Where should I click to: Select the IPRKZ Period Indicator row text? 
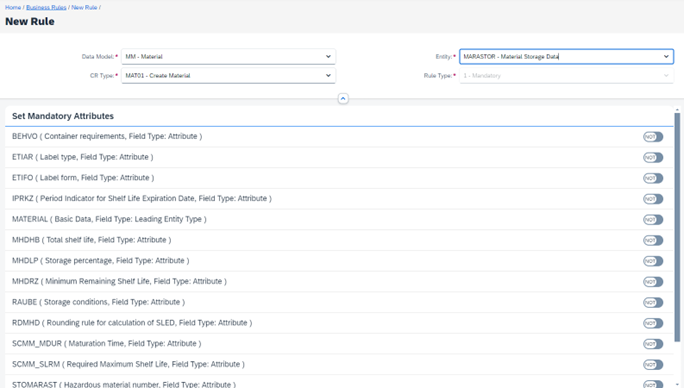click(x=142, y=198)
